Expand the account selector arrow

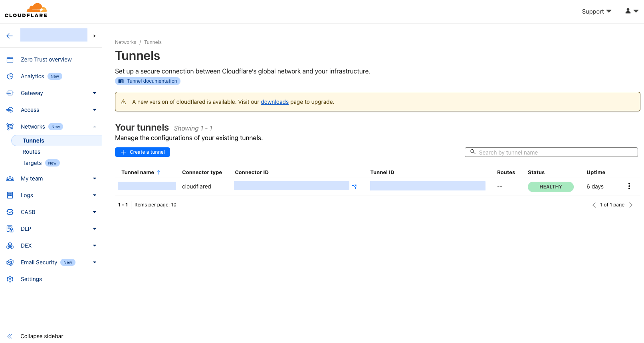(95, 36)
